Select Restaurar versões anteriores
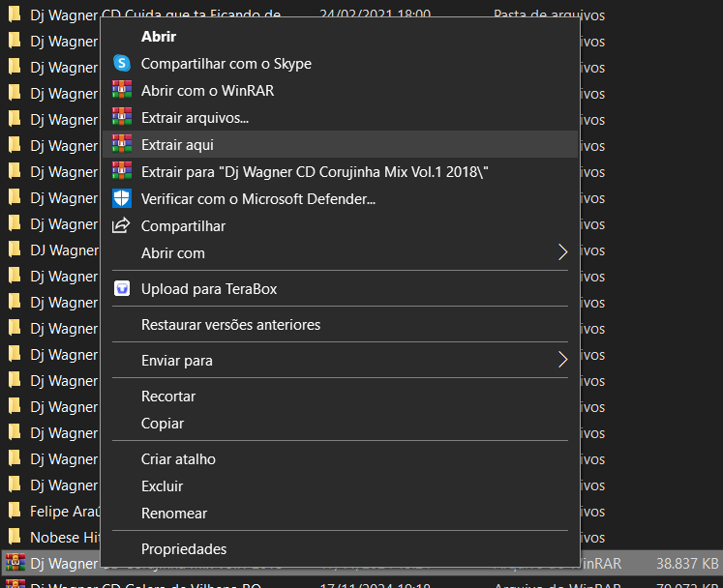The image size is (723, 588). 230,325
